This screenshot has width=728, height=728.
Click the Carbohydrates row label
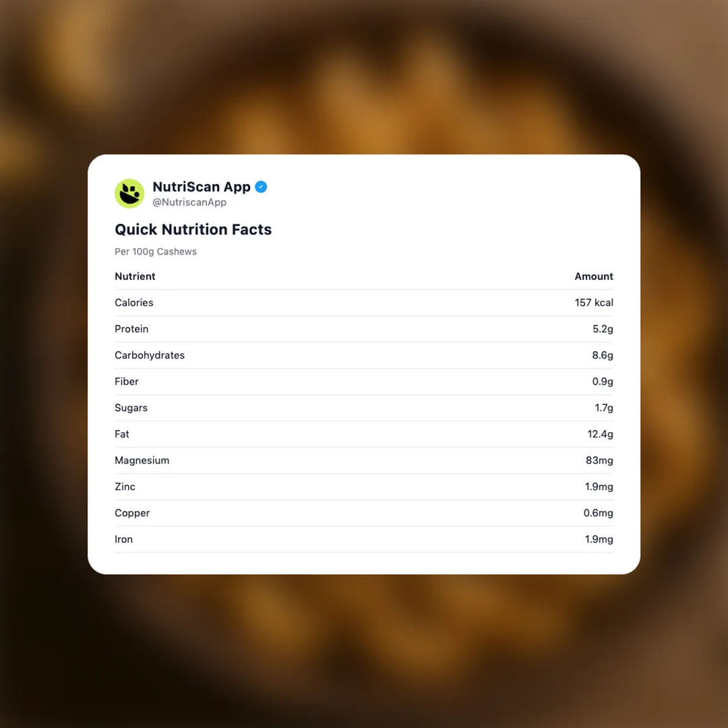click(150, 355)
